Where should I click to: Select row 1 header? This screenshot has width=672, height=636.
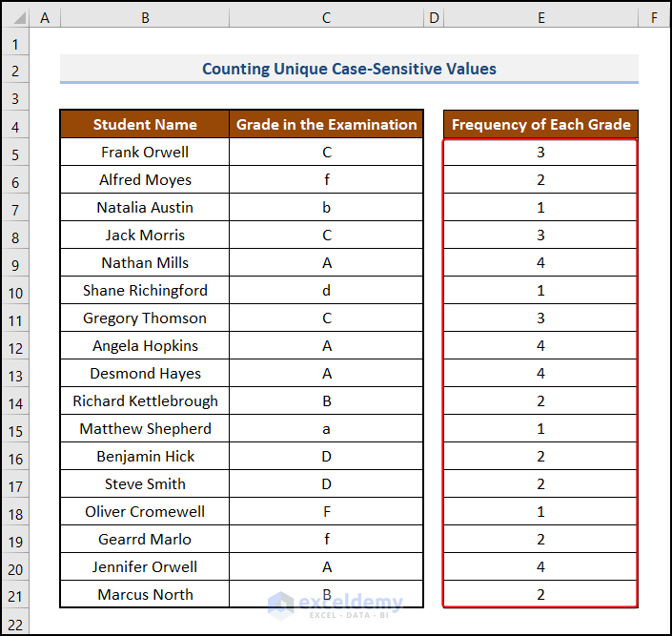[x=15, y=44]
